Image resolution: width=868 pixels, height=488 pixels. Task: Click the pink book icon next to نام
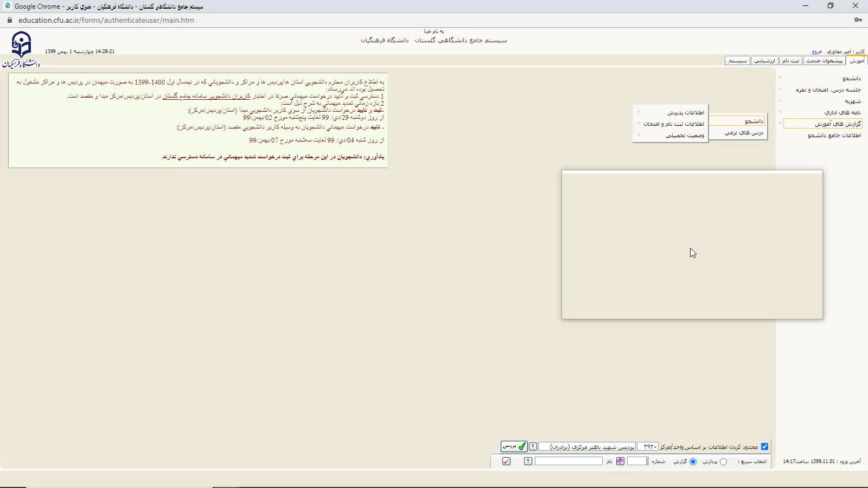pyautogui.click(x=620, y=461)
